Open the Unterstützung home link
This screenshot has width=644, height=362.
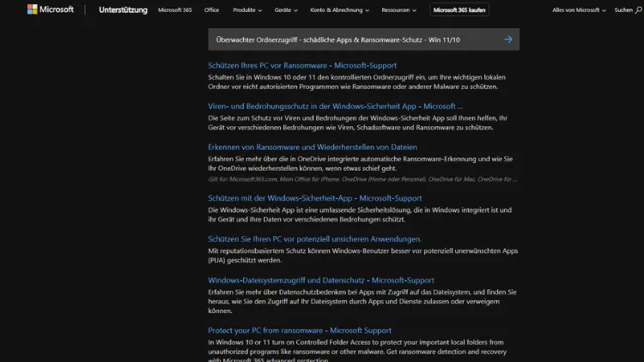click(123, 9)
